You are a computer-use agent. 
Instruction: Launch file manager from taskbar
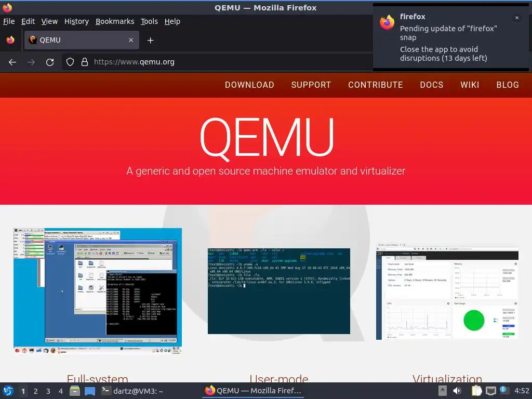(x=75, y=391)
